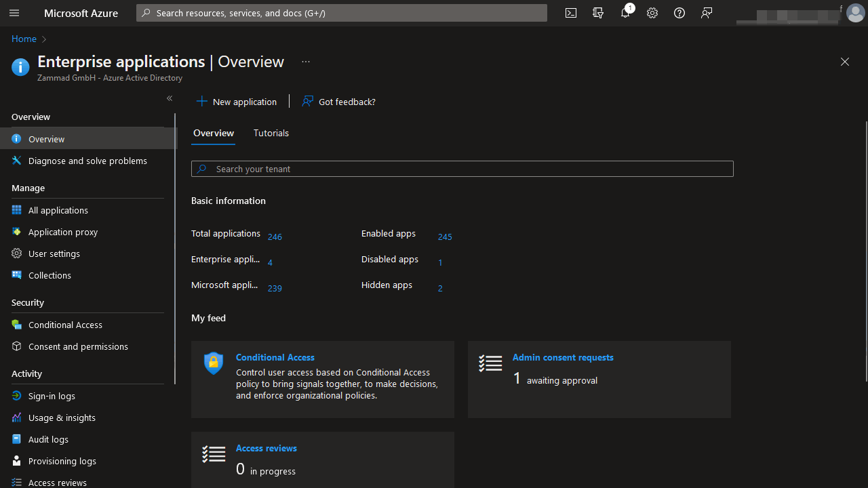Click the Overview info icon in sidebar

(17, 139)
